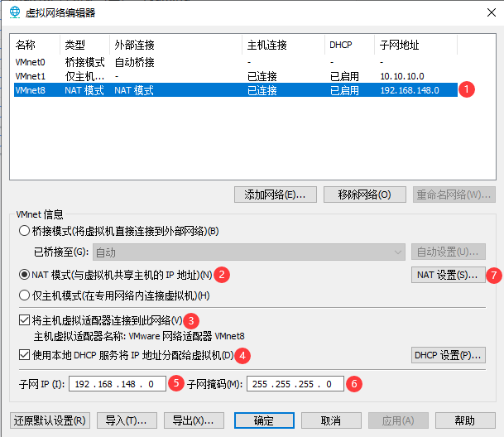Click the Virtual Network Editor globe icon

[x=15, y=12]
